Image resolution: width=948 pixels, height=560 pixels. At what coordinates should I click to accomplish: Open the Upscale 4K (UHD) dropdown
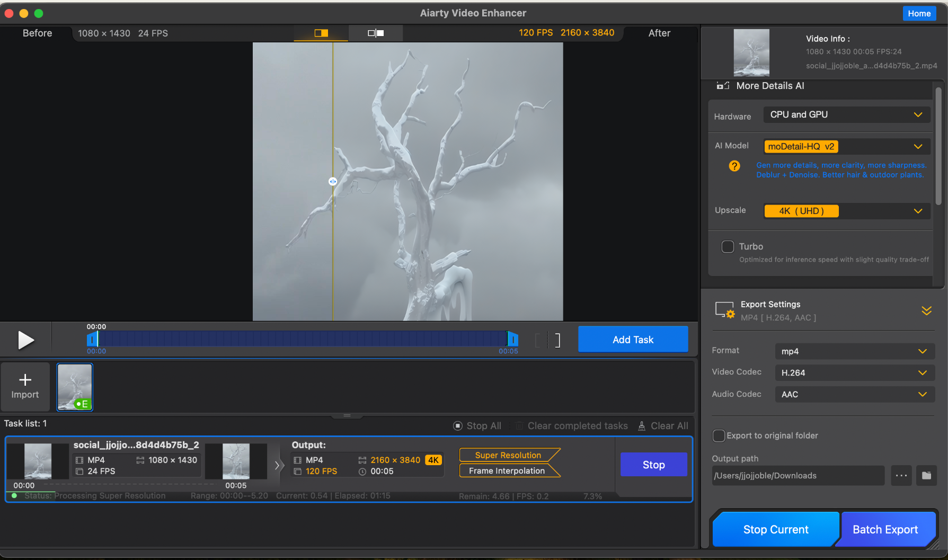[846, 211]
